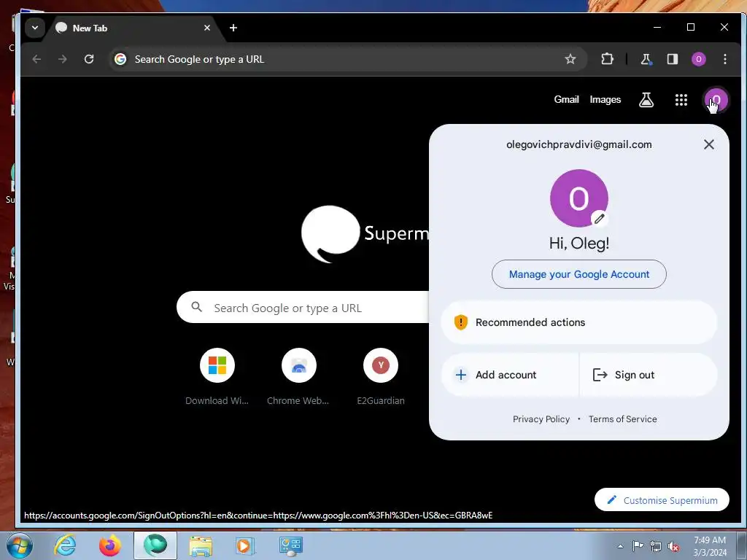Open the E2Guardian shortcut
The height and width of the screenshot is (560, 747).
click(381, 376)
